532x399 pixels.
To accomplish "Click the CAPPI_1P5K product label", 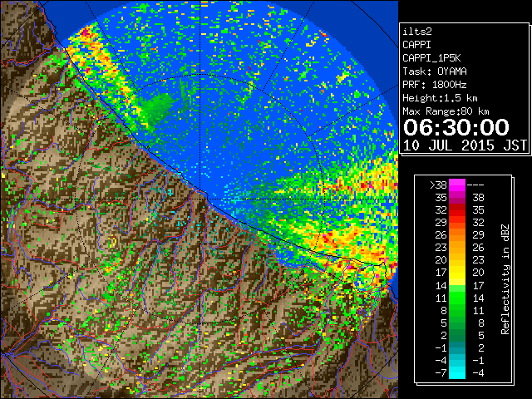I will [x=431, y=58].
